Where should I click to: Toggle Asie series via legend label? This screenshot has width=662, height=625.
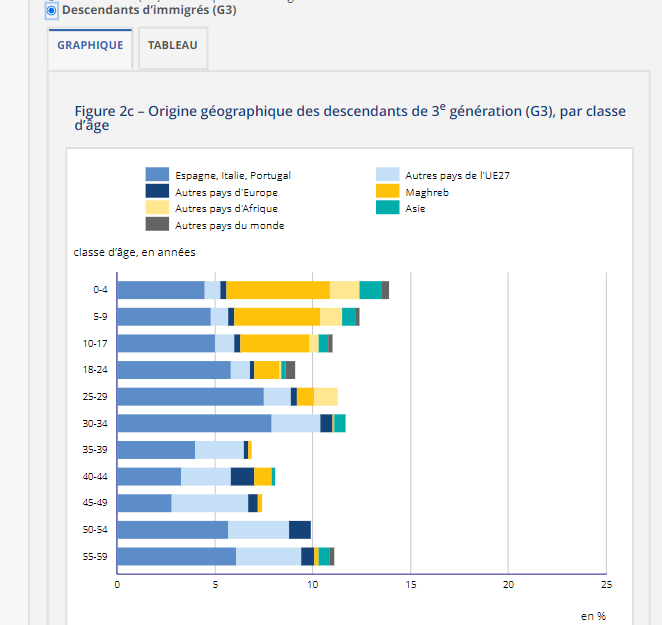414,208
